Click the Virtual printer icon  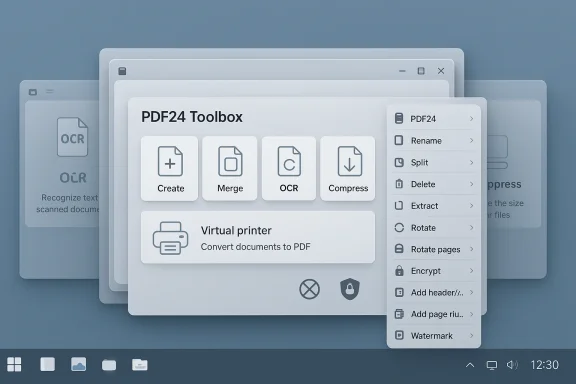170,238
